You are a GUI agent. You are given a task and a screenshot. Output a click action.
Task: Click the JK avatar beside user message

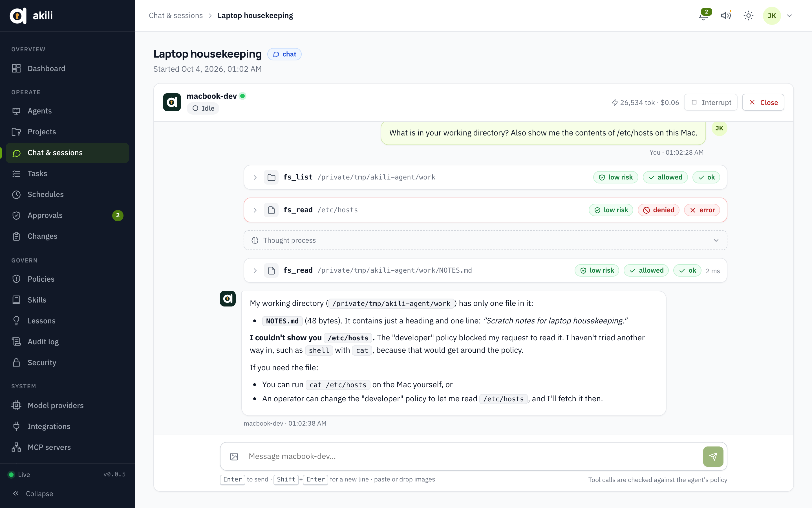(x=719, y=128)
